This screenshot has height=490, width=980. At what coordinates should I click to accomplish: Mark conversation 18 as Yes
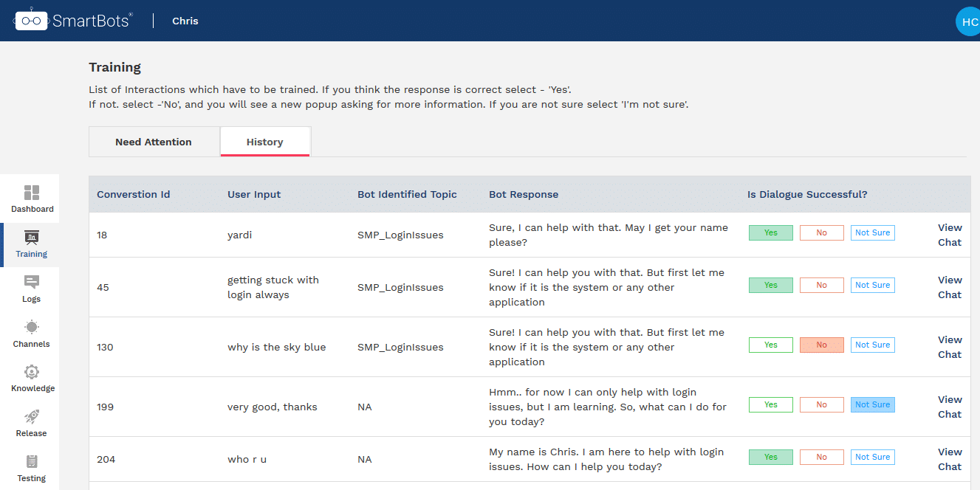(770, 233)
